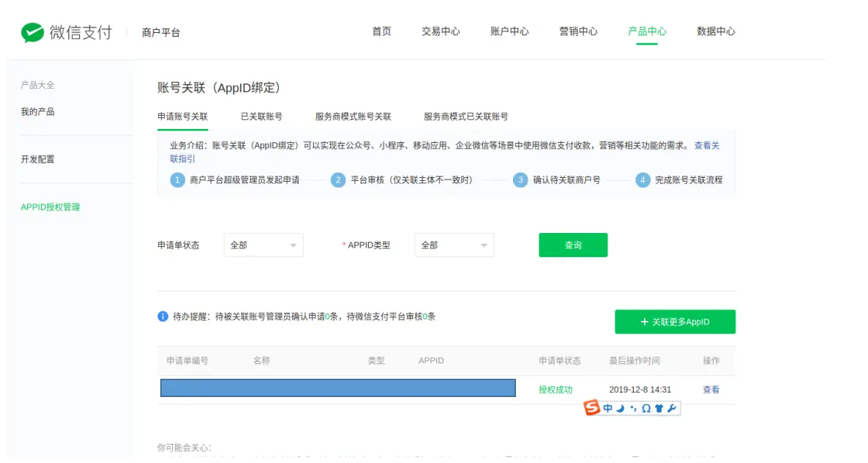Click the 类型 column header
868x463 pixels.
[376, 360]
